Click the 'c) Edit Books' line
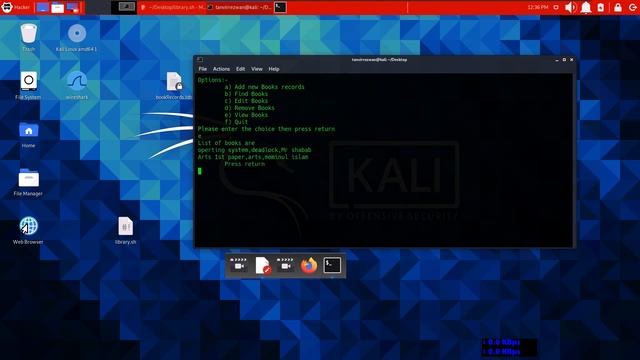Image resolution: width=640 pixels, height=360 pixels. coord(246,101)
